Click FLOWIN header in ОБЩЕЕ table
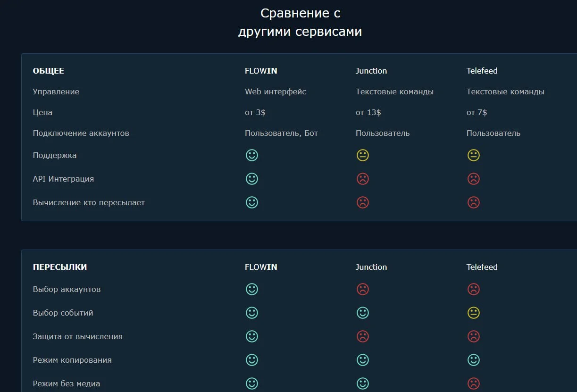The height and width of the screenshot is (392, 577). [261, 71]
